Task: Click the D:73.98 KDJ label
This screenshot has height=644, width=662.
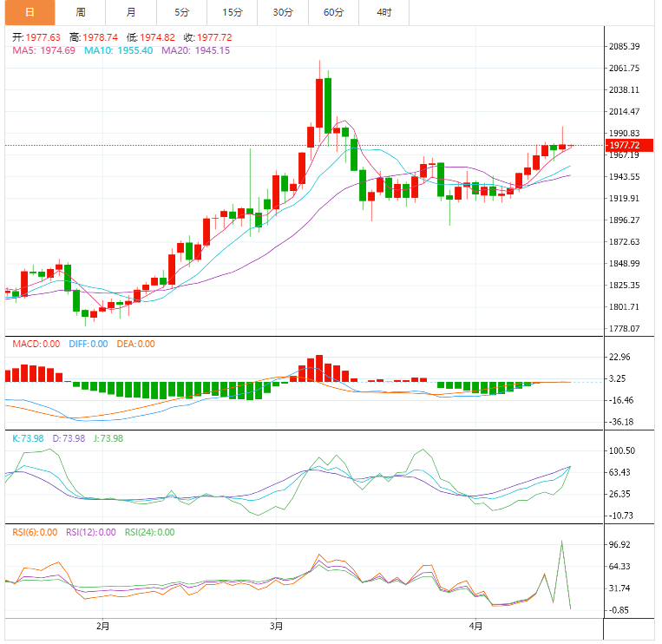Action: (x=69, y=438)
